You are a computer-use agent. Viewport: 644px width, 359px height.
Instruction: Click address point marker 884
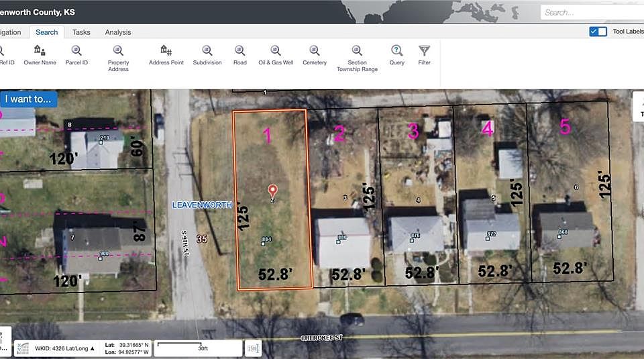[x=263, y=243]
